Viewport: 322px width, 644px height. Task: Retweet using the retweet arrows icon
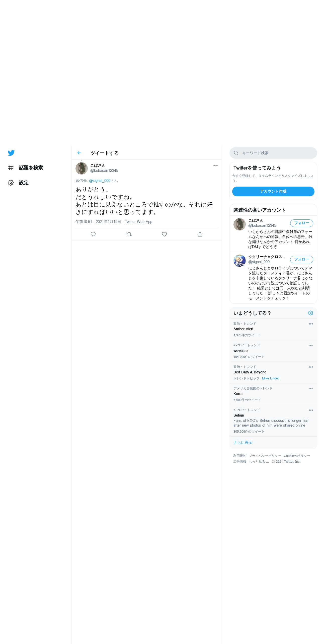click(129, 234)
